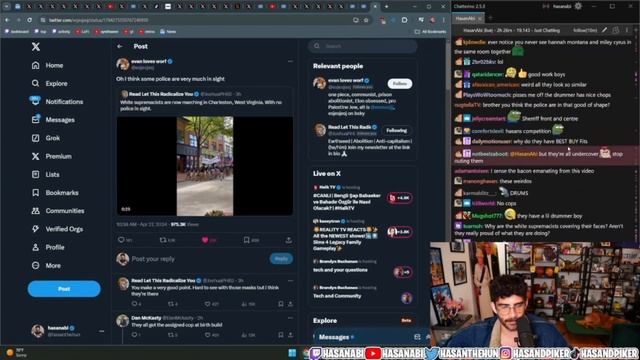Click the repost icon under the post

[x=163, y=240]
